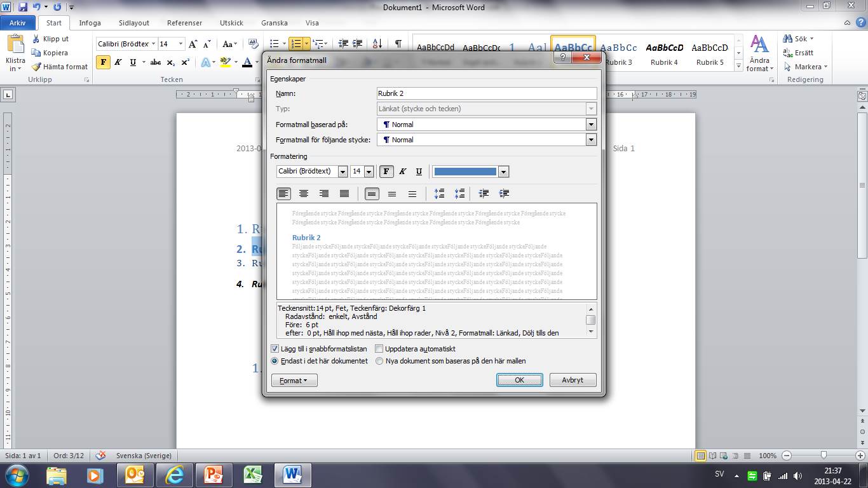
Task: Select justify alignment icon in dialog
Action: [344, 194]
